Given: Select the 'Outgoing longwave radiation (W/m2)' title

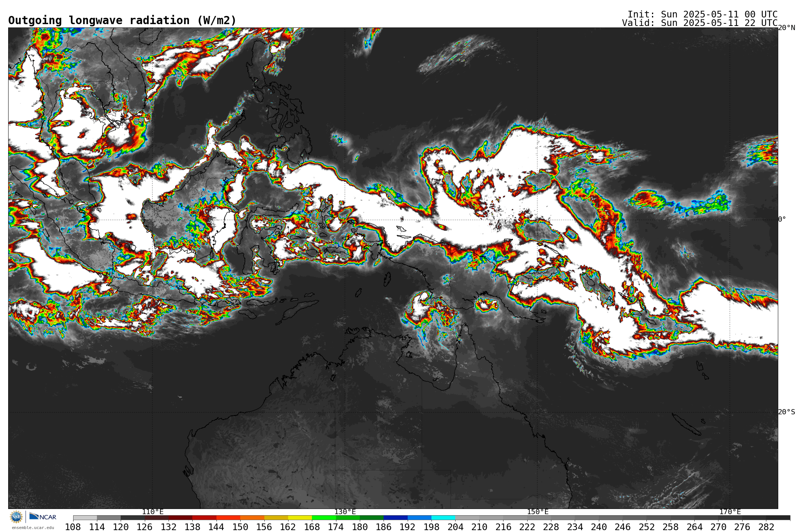Looking at the screenshot, I should 122,20.
